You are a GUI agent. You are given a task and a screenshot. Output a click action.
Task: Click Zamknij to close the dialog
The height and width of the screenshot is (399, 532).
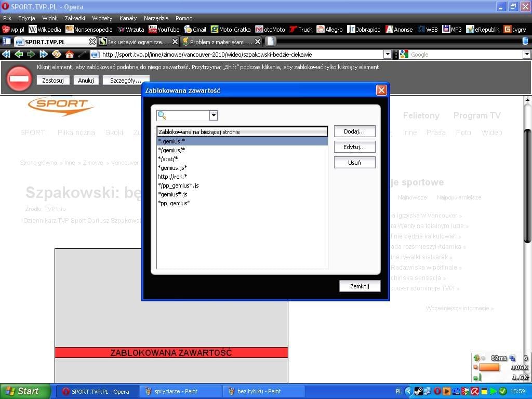point(360,286)
